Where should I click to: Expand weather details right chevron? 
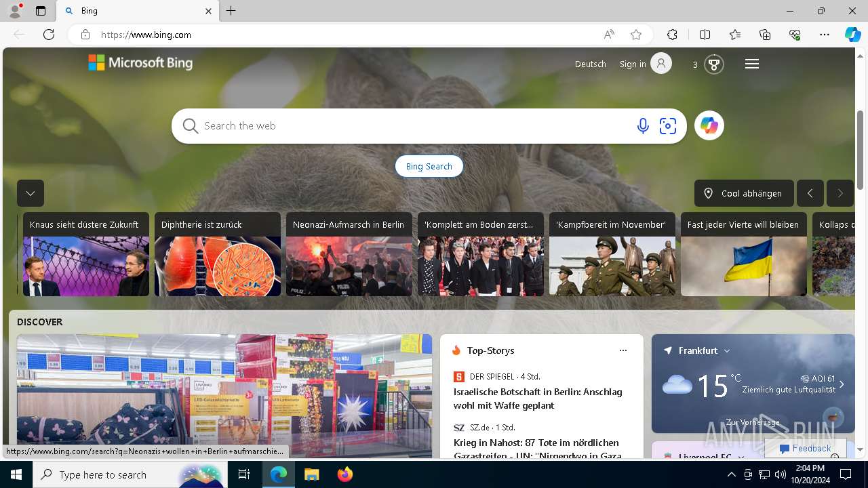(x=842, y=384)
